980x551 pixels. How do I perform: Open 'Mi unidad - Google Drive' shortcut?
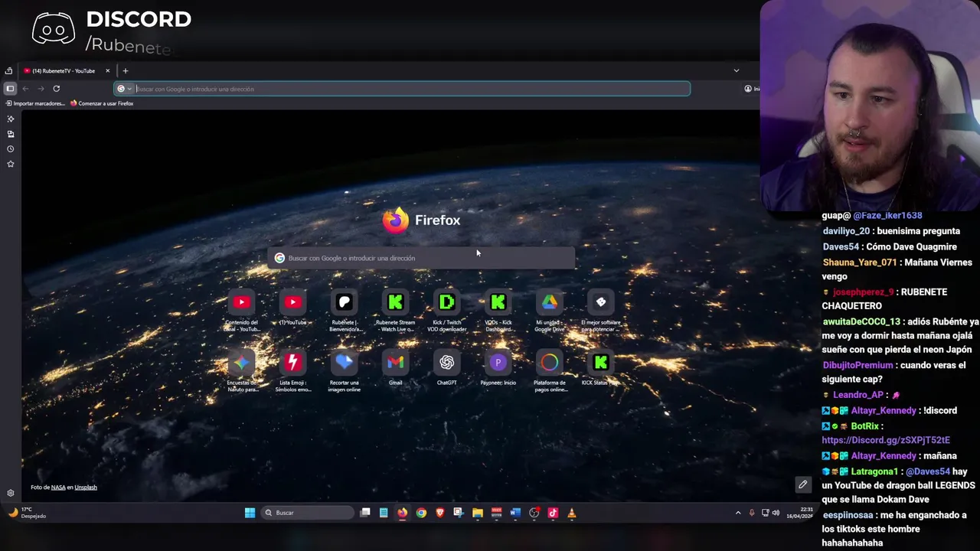pos(550,311)
